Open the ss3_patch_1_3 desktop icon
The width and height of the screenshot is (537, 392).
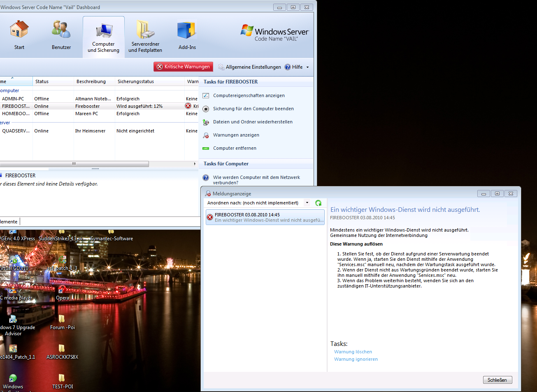[62, 263]
